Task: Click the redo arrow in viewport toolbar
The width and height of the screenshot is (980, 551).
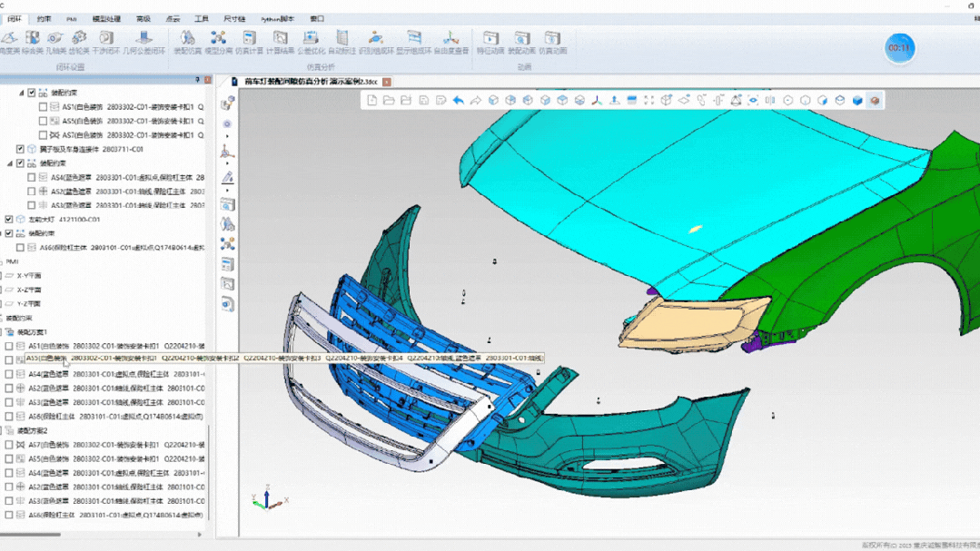Action: (x=476, y=100)
